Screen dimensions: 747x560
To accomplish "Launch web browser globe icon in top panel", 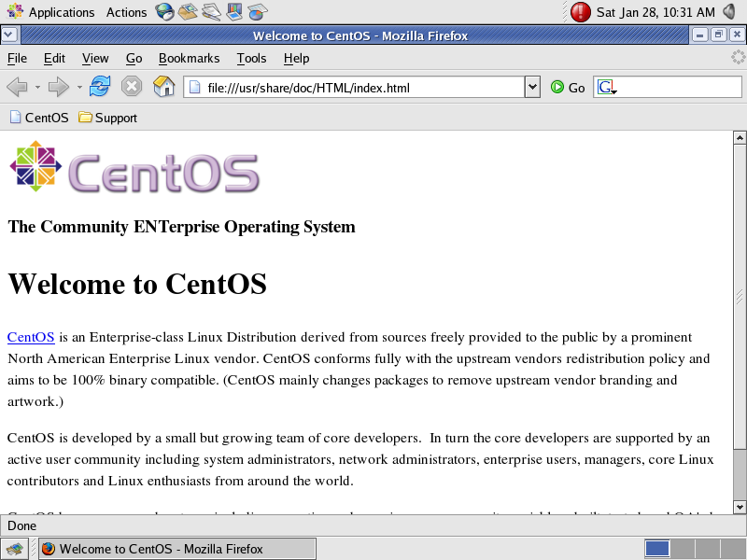I will [165, 12].
